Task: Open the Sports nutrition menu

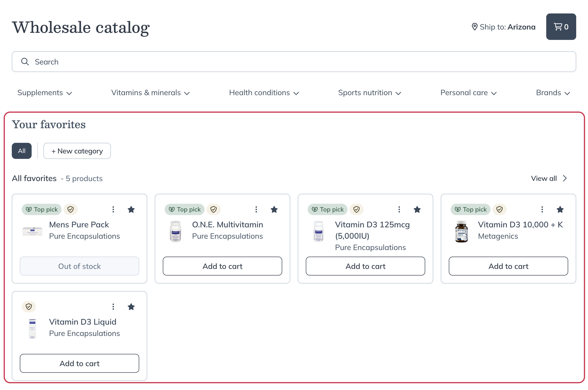Action: [x=369, y=93]
